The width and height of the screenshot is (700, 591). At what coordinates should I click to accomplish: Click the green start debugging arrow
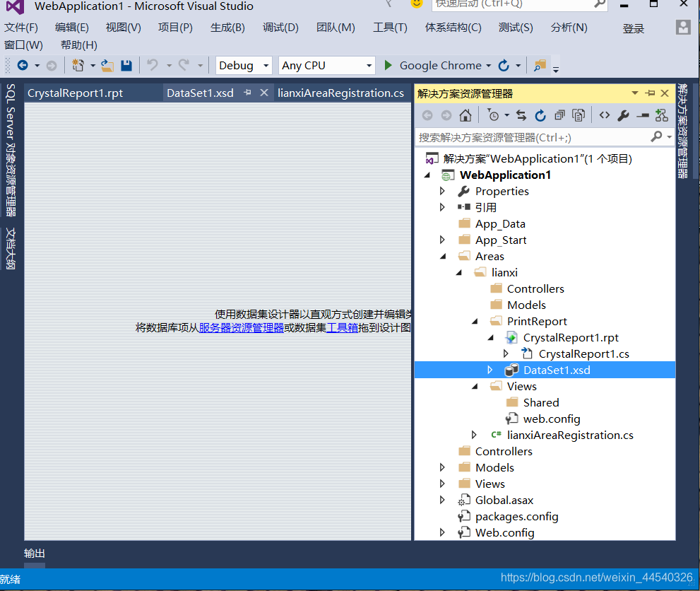coord(388,66)
